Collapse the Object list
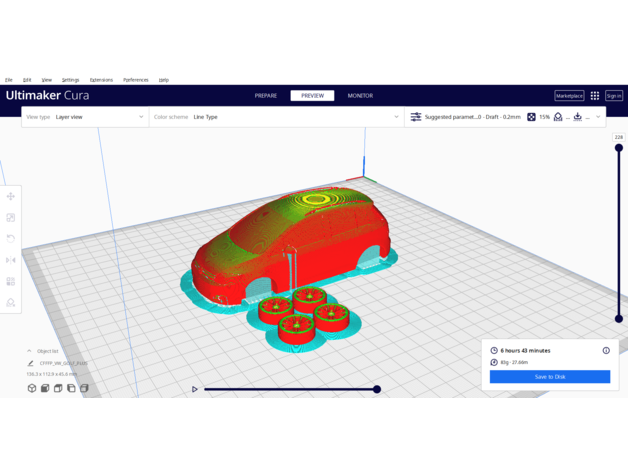 29,351
